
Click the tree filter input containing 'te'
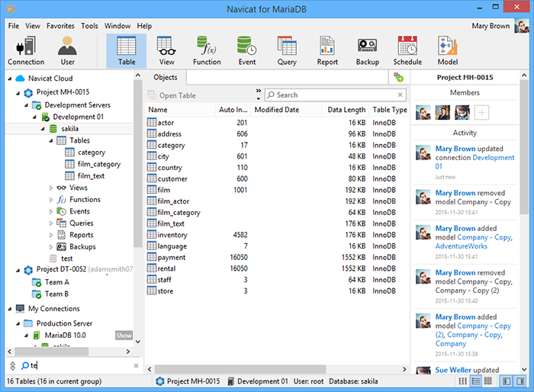tap(81, 366)
